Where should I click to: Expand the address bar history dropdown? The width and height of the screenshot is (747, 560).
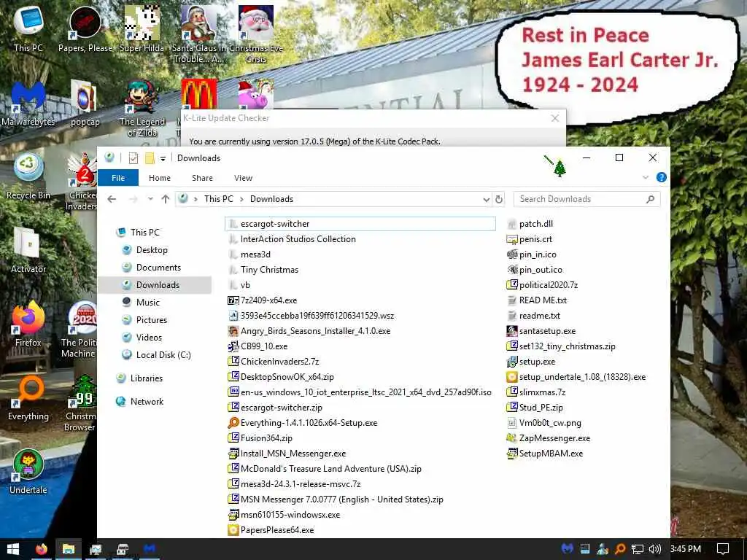pyautogui.click(x=486, y=200)
